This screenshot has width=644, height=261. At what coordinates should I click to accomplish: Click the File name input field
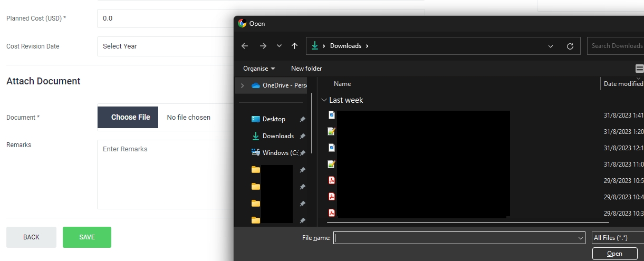tap(459, 238)
